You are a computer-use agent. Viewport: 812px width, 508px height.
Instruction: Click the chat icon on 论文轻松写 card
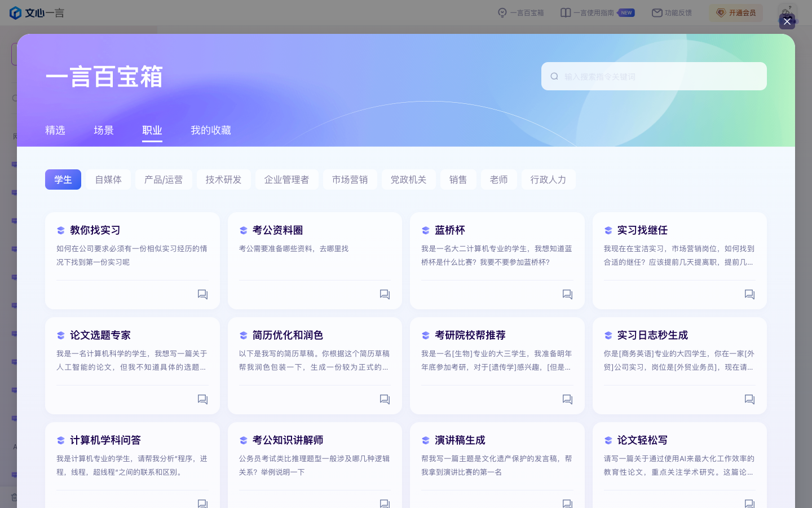pos(750,503)
